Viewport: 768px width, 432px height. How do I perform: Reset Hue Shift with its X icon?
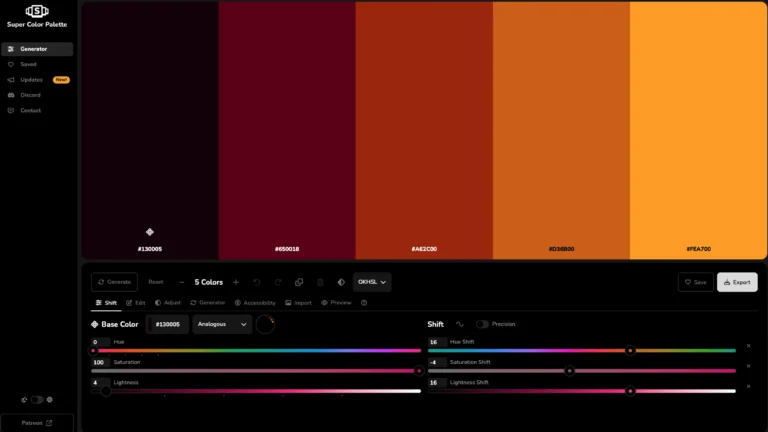(x=748, y=346)
